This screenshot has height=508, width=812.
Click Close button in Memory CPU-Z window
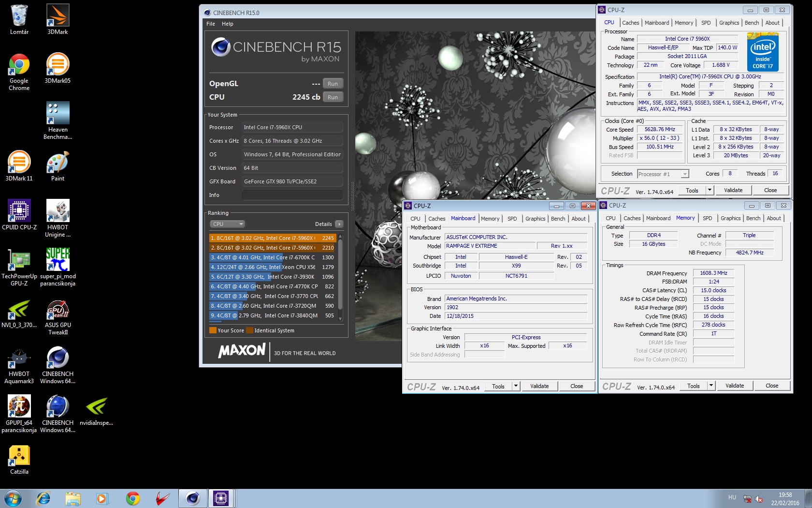tap(772, 386)
